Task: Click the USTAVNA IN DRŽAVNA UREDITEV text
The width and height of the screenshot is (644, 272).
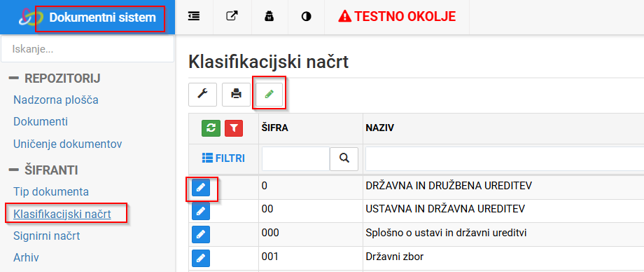Action: [445, 209]
